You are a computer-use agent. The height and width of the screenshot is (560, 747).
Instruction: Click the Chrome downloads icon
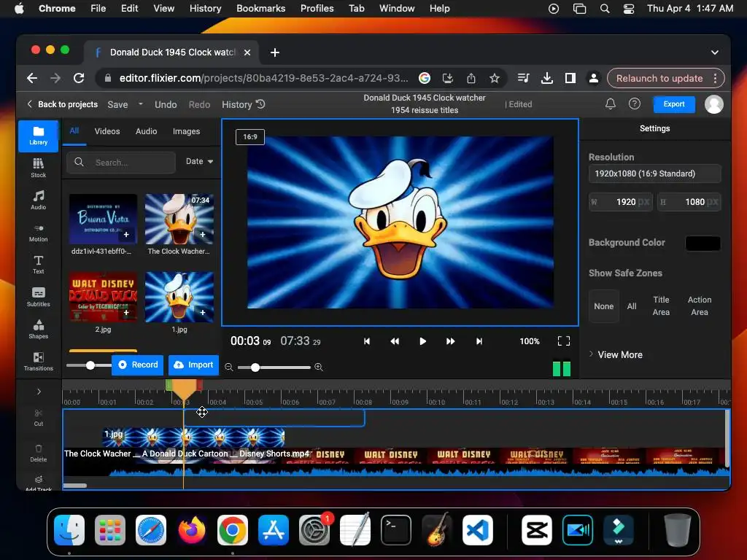[x=547, y=78]
